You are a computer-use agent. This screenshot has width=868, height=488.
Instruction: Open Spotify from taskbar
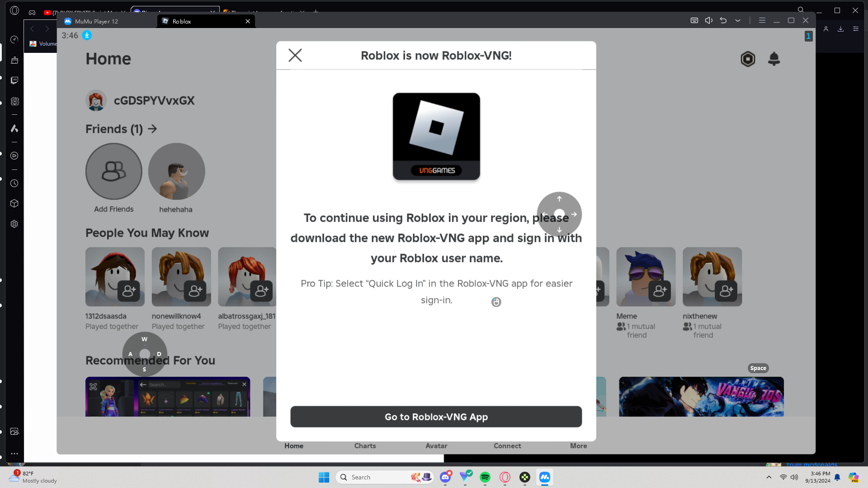[485, 477]
